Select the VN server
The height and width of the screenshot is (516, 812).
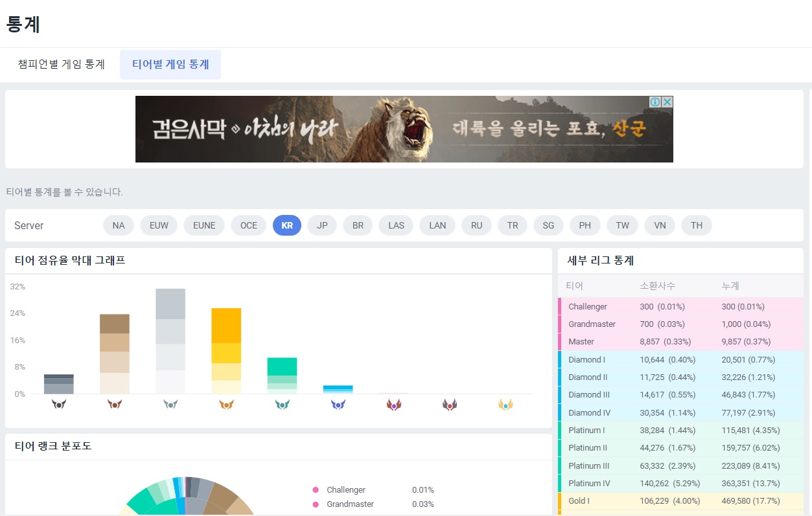point(660,225)
